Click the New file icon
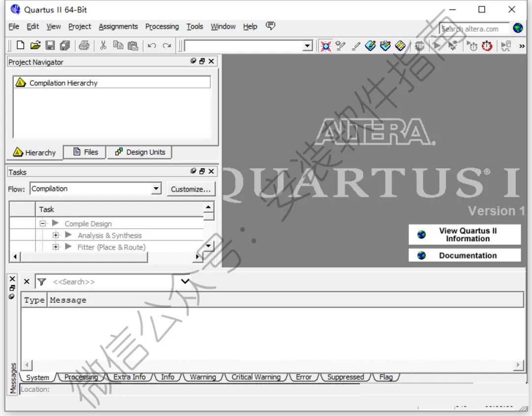Image resolution: width=532 pixels, height=416 pixels. (x=20, y=45)
